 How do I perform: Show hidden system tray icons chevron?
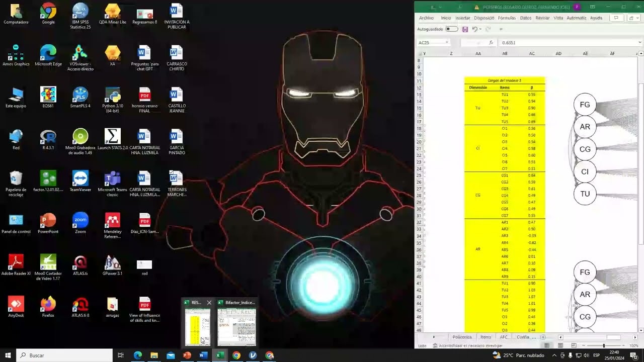(554, 355)
